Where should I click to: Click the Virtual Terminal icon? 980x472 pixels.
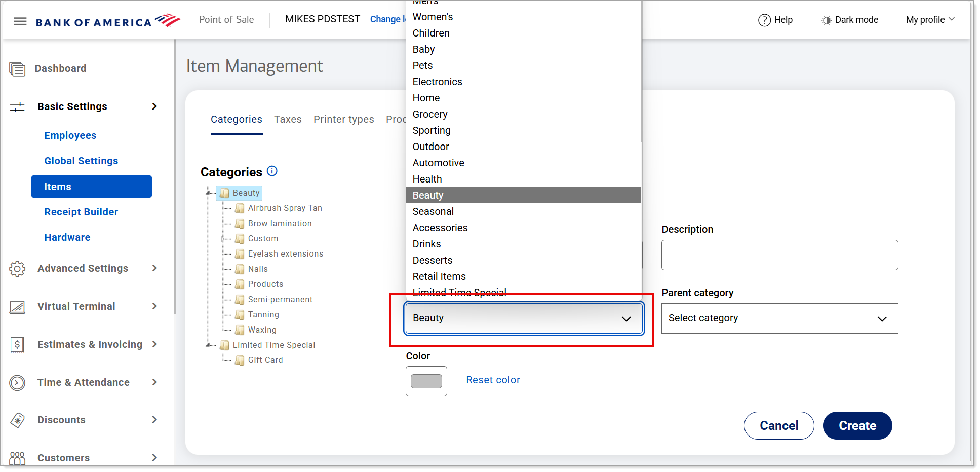(17, 307)
